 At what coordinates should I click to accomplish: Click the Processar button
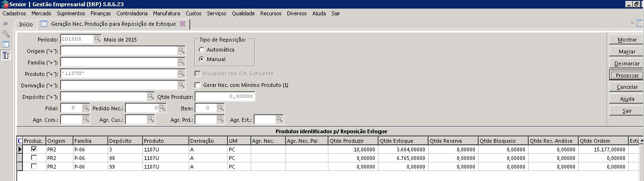(x=627, y=75)
